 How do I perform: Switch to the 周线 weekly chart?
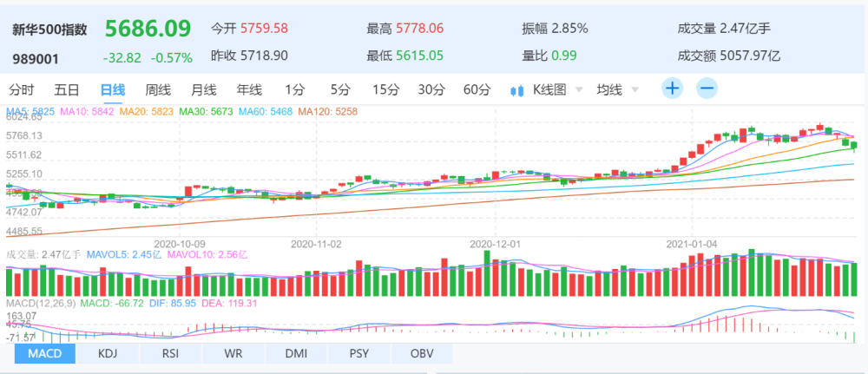pyautogui.click(x=158, y=89)
